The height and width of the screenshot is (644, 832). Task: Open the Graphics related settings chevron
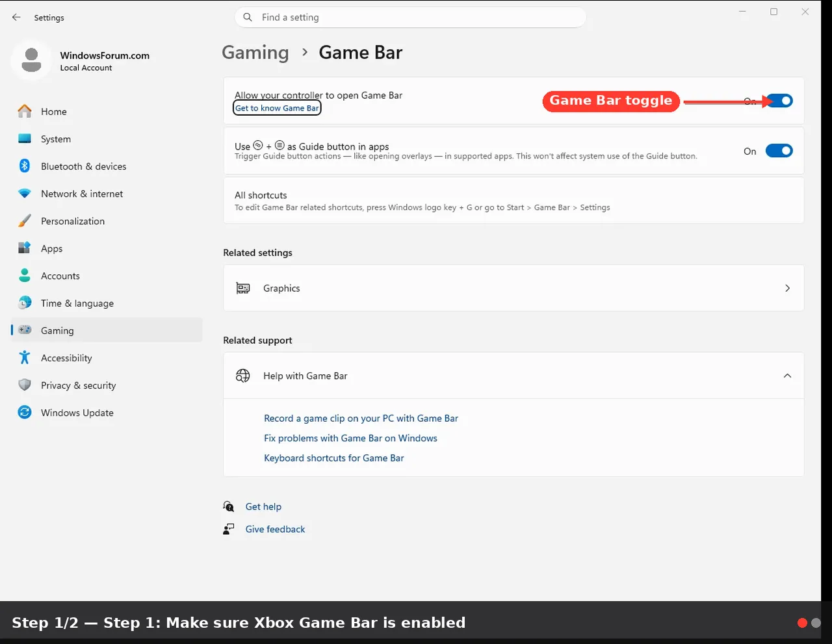[x=787, y=288]
